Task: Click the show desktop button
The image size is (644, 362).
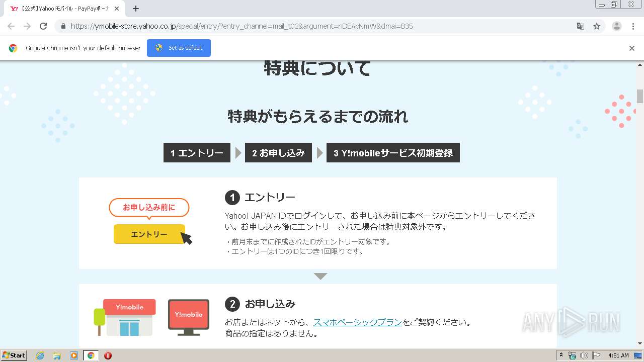Action: pos(638,355)
